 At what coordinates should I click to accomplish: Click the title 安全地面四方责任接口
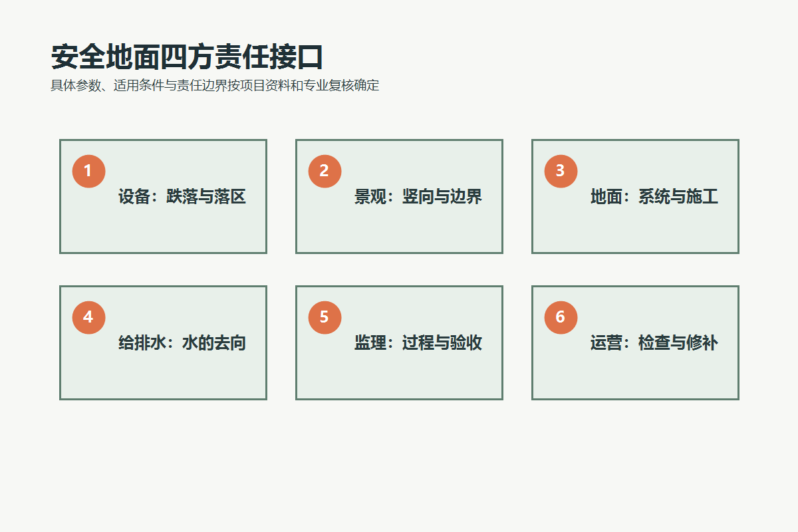[188, 58]
